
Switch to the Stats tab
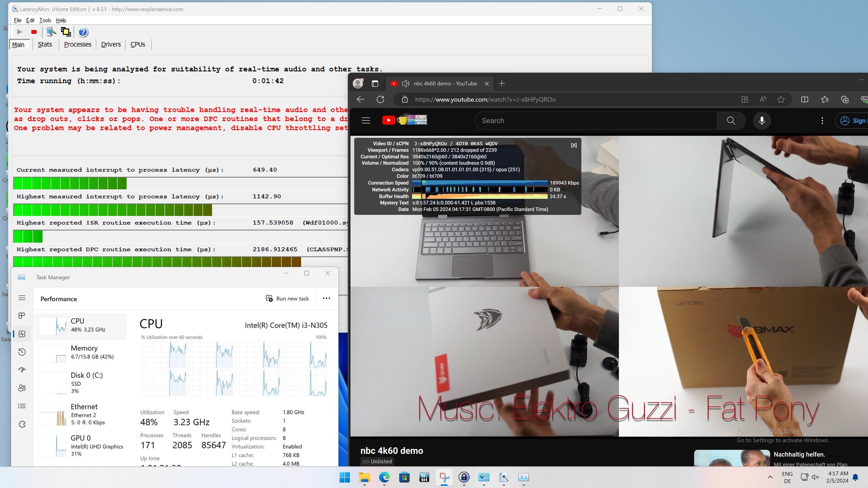[x=45, y=44]
